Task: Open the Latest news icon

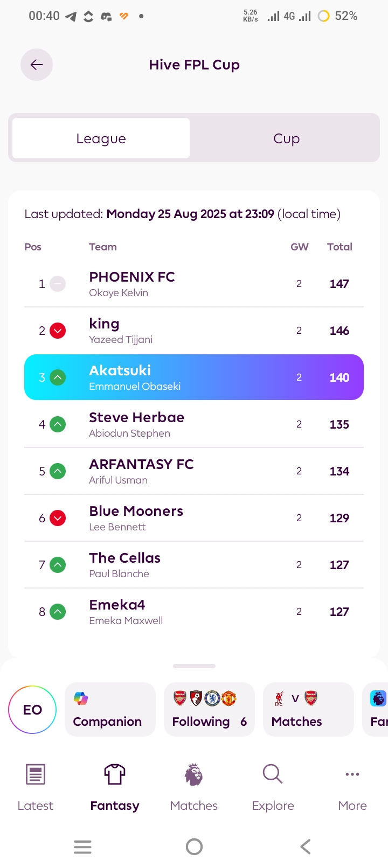Action: tap(36, 774)
